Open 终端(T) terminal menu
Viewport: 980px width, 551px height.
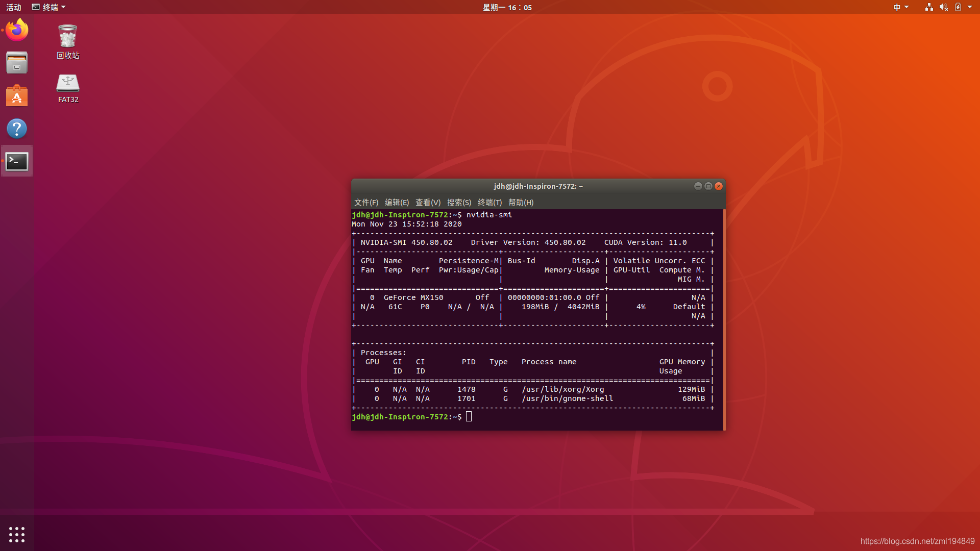click(x=489, y=203)
